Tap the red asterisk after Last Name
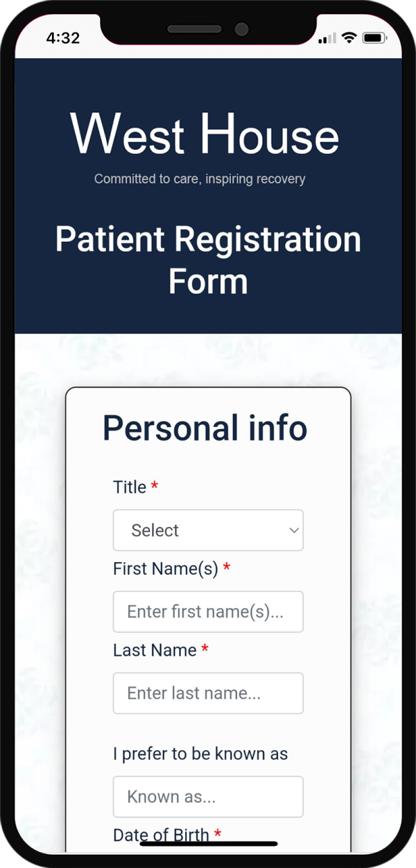Screen dimensions: 416x868 [205, 650]
